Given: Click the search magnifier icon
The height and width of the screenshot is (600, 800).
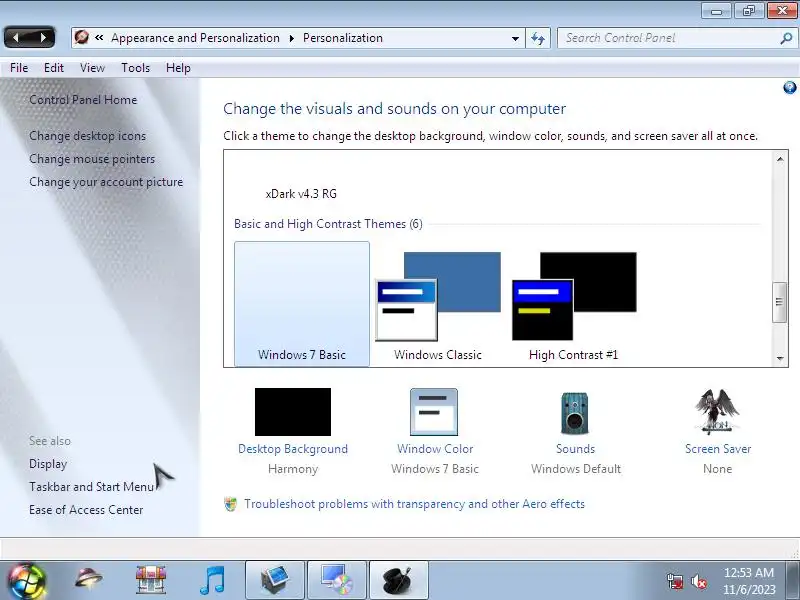Looking at the screenshot, I should pyautogui.click(x=786, y=38).
